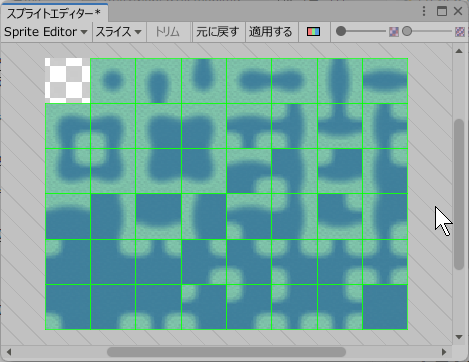Click the 適用する apply button

(271, 32)
